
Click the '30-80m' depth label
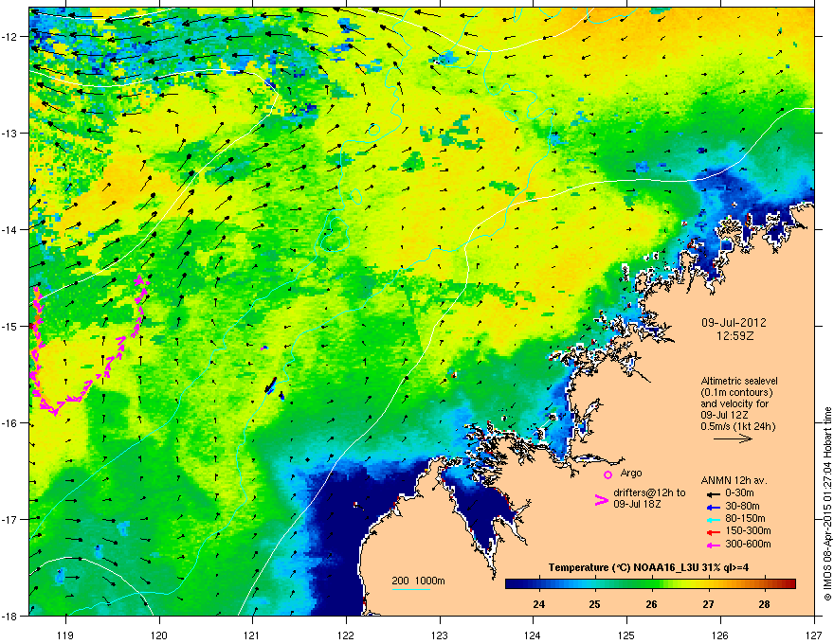742,506
